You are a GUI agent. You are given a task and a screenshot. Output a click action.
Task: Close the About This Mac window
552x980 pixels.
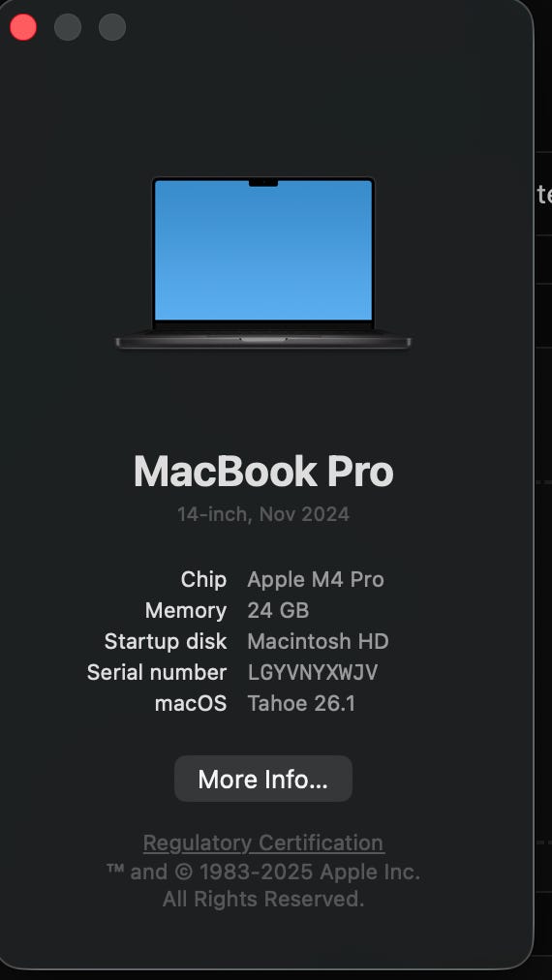tap(23, 27)
